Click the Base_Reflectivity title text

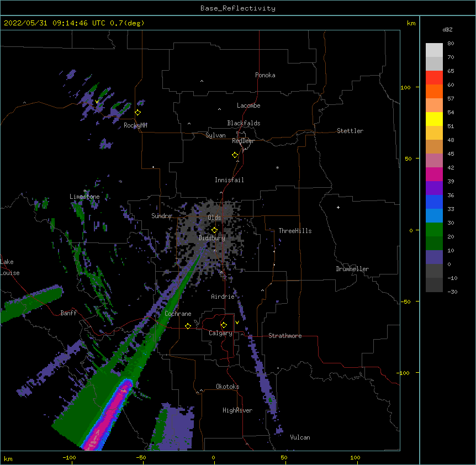coord(238,8)
